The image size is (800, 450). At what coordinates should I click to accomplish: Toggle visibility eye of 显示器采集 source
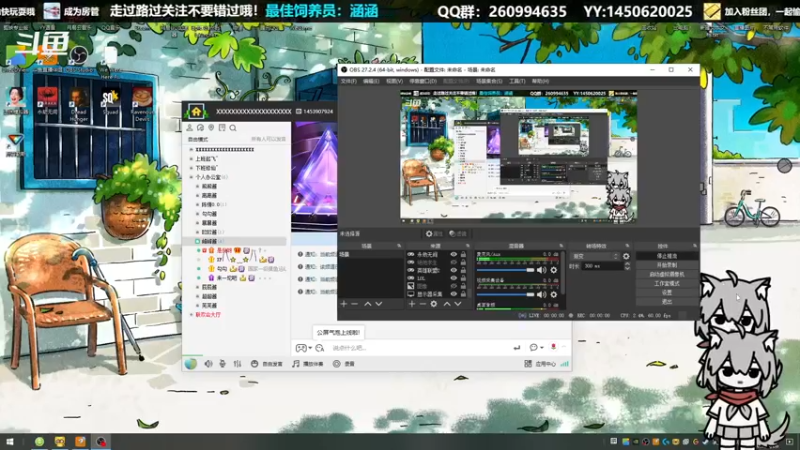[x=454, y=294]
